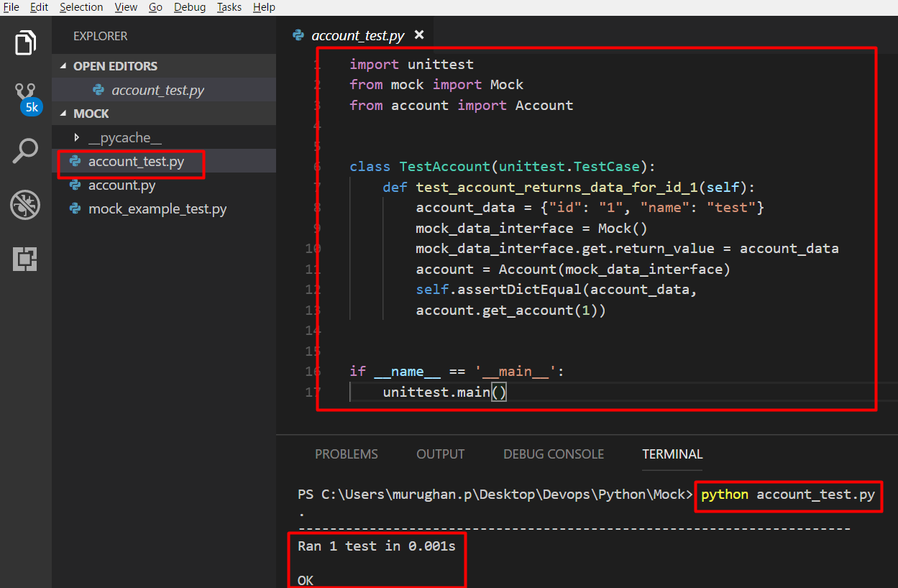Viewport: 898px width, 588px height.
Task: Click the PowerShell prompt path in terminal
Action: (x=495, y=495)
